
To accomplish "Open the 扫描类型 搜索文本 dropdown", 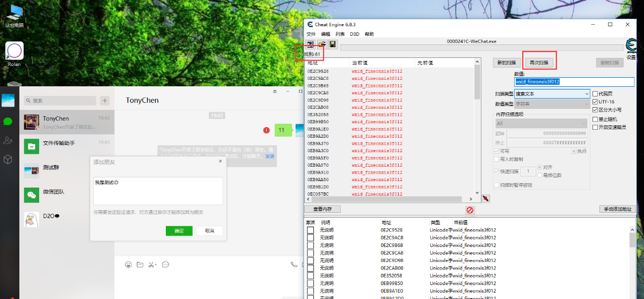I will click(x=552, y=94).
